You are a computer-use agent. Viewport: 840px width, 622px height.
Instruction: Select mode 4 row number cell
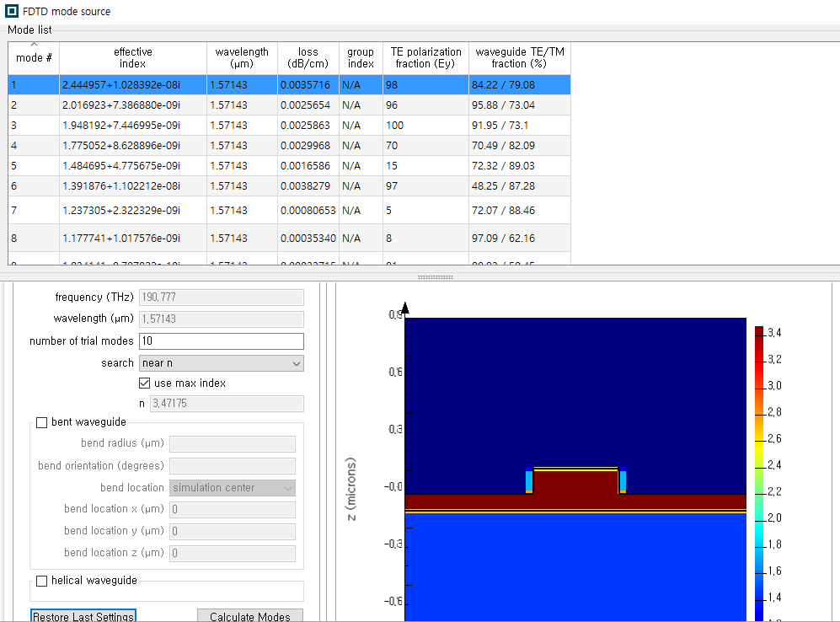pos(34,146)
